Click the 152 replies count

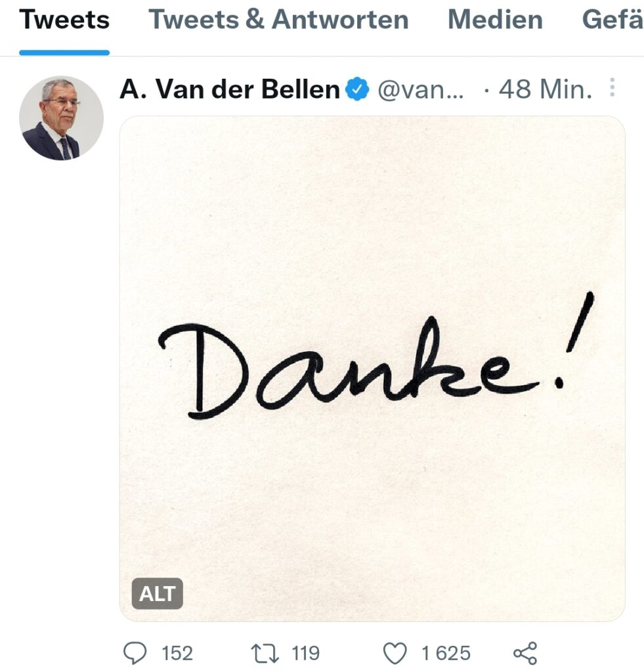[177, 653]
